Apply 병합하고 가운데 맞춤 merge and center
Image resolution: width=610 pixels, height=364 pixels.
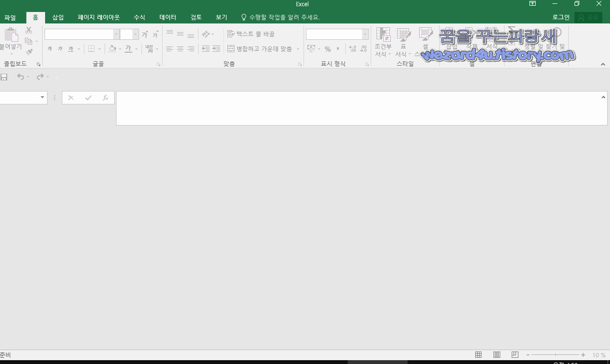(261, 48)
